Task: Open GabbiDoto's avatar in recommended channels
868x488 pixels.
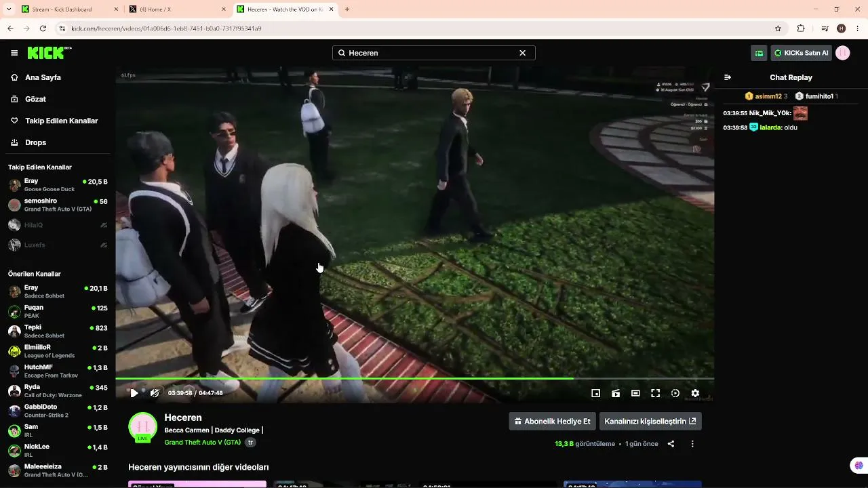Action: 14,411
